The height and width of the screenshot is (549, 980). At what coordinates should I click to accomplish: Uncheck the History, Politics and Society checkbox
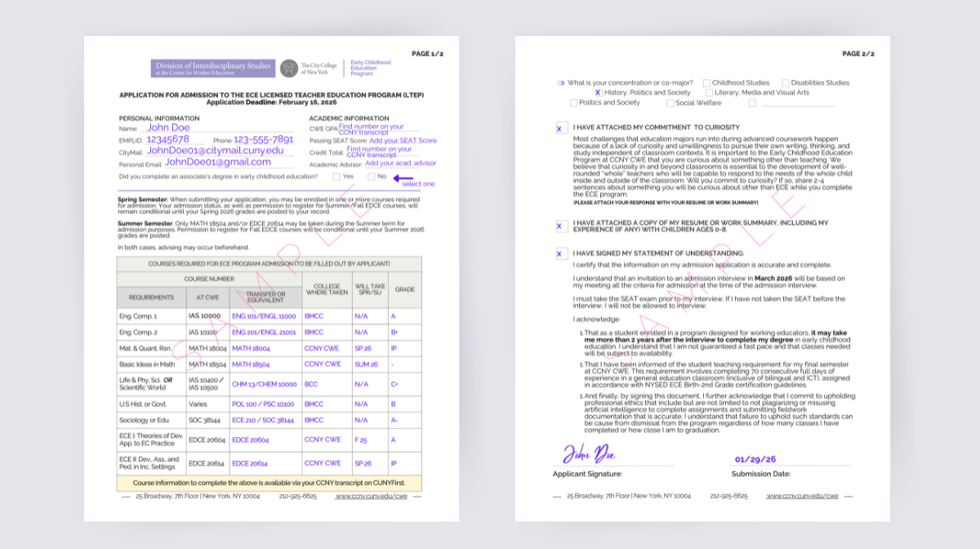click(x=599, y=91)
